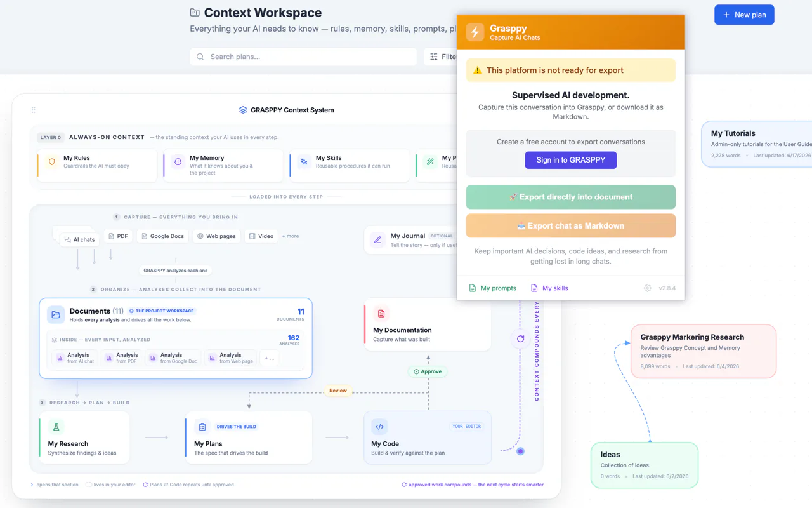Click the Approve checkmark icon
Screen dimensions: 812x508
click(416, 371)
